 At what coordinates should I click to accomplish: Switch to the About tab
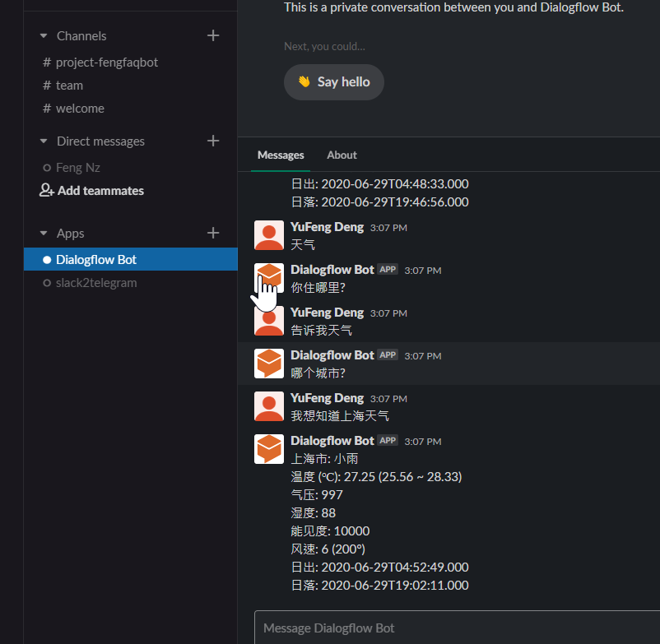pos(342,155)
